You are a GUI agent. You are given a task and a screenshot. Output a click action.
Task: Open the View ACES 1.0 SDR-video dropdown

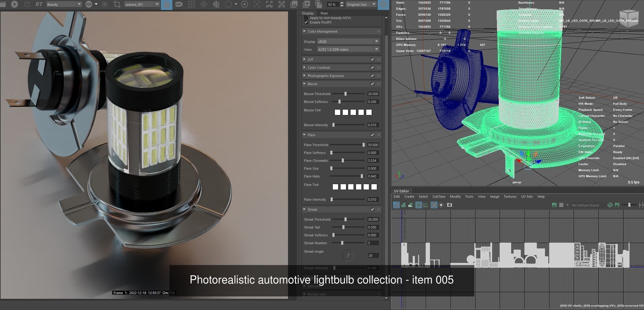click(348, 49)
